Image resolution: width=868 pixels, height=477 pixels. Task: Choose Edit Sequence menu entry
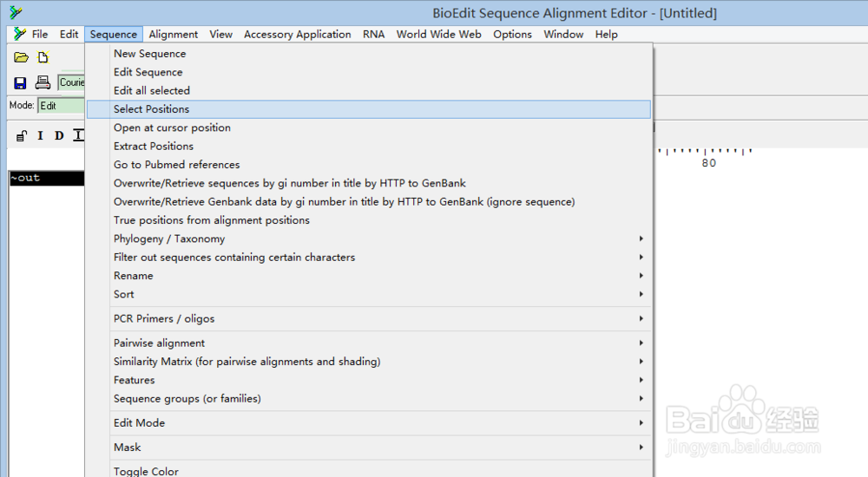(x=369, y=72)
